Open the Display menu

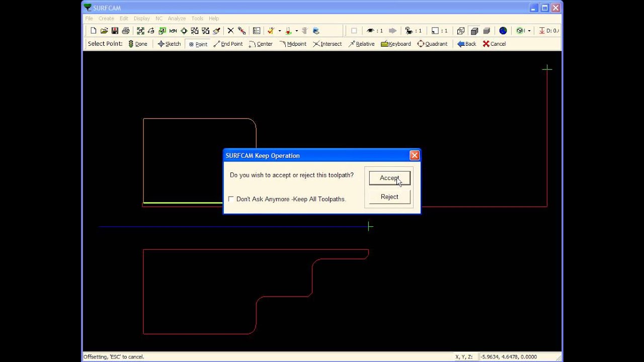pos(142,19)
